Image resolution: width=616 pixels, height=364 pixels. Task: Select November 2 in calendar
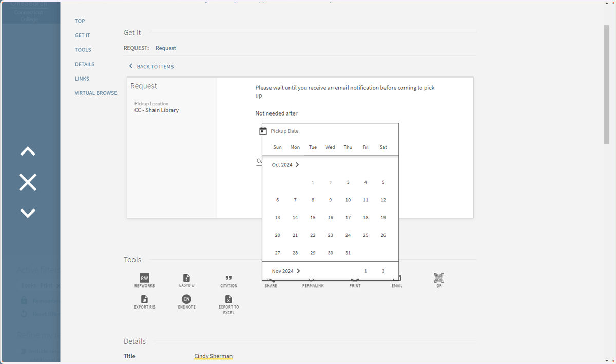point(383,271)
